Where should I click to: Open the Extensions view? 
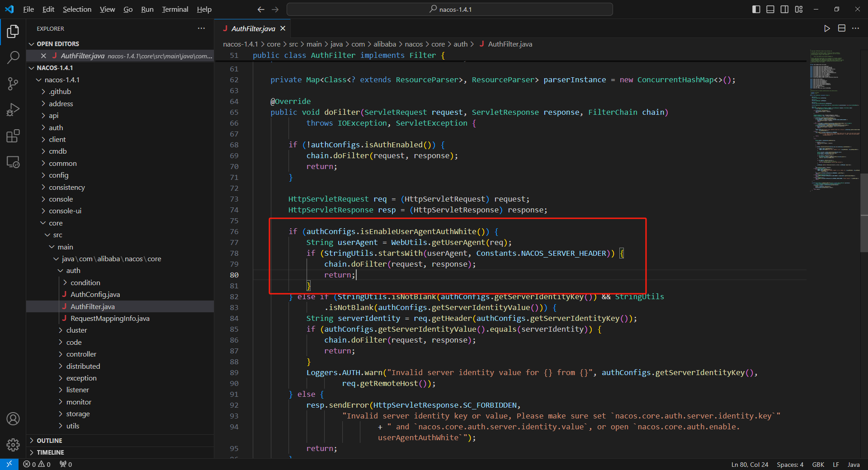point(13,136)
